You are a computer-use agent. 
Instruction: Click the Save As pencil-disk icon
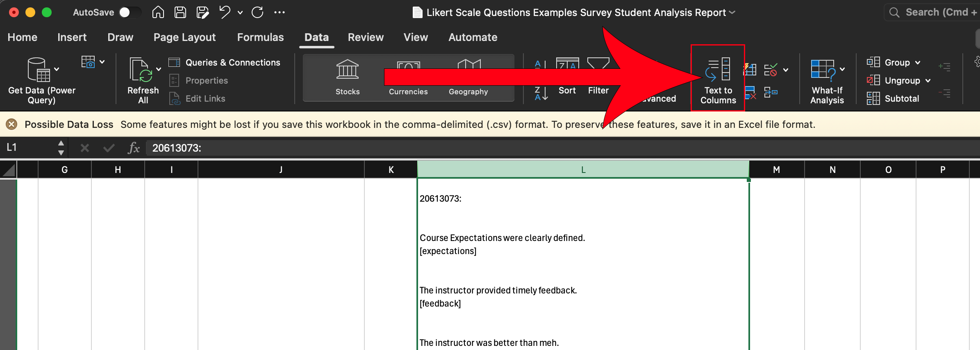(202, 12)
